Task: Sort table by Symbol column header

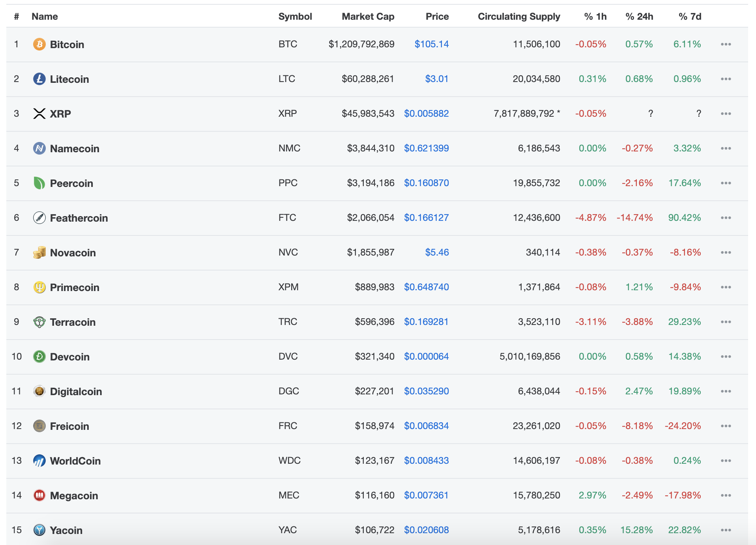Action: pyautogui.click(x=295, y=17)
